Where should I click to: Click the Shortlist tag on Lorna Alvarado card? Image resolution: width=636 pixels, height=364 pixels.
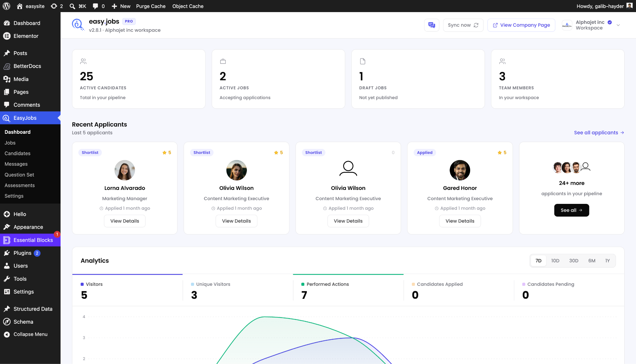tap(90, 152)
